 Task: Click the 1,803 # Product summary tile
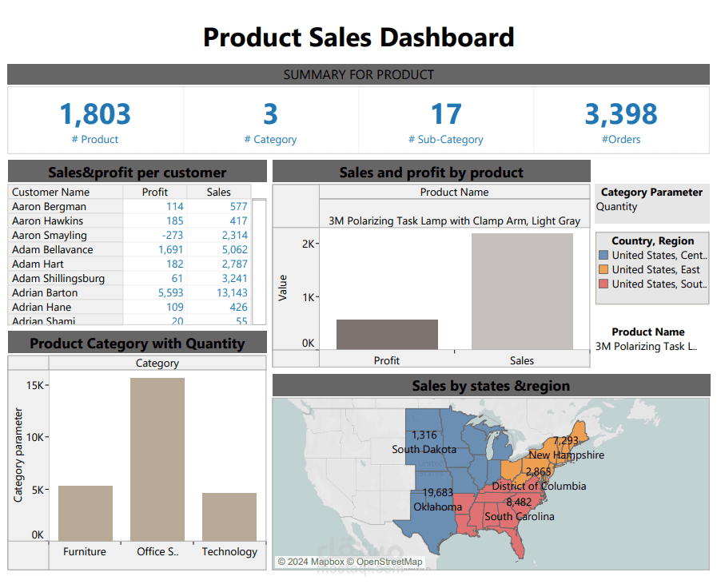[x=95, y=121]
